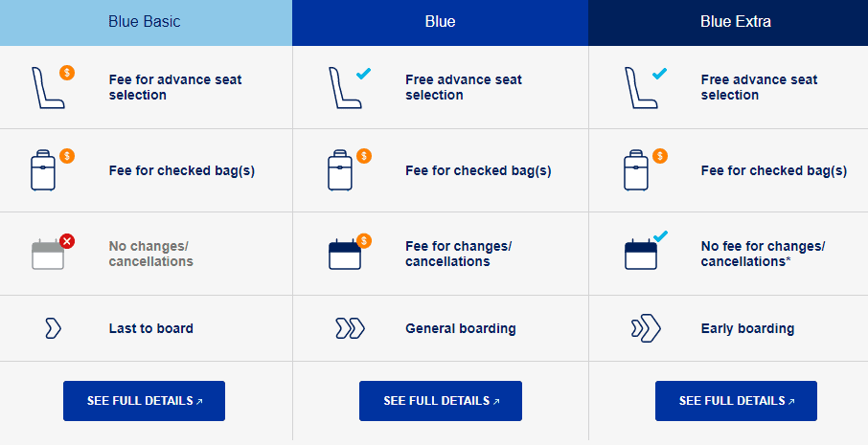Click the grey calendar icon with red X
The width and height of the screenshot is (868, 445).
[53, 252]
